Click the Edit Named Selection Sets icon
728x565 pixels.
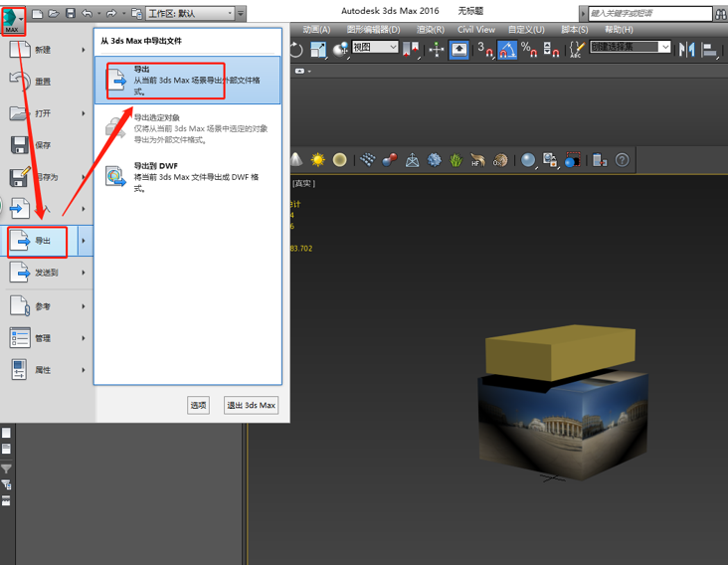577,50
